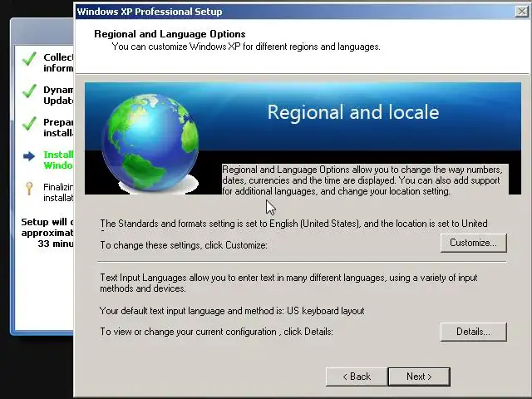
Task: Click 'To view or change your current configuration' text
Action: tap(216, 332)
